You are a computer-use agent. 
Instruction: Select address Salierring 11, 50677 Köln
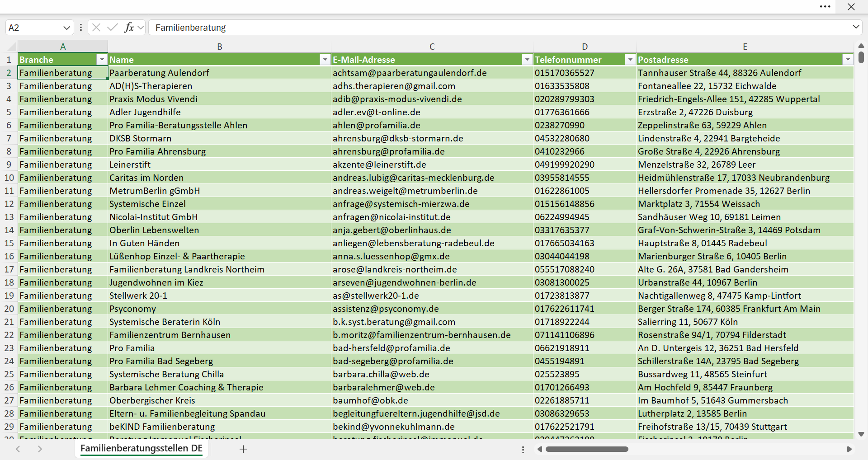(745, 322)
